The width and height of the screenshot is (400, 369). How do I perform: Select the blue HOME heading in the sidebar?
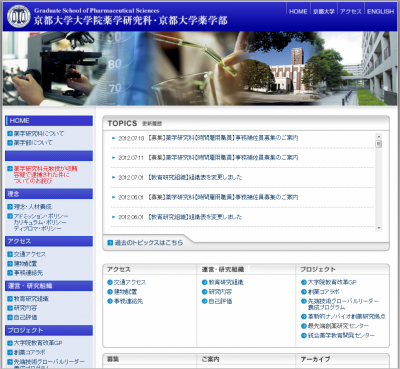49,121
